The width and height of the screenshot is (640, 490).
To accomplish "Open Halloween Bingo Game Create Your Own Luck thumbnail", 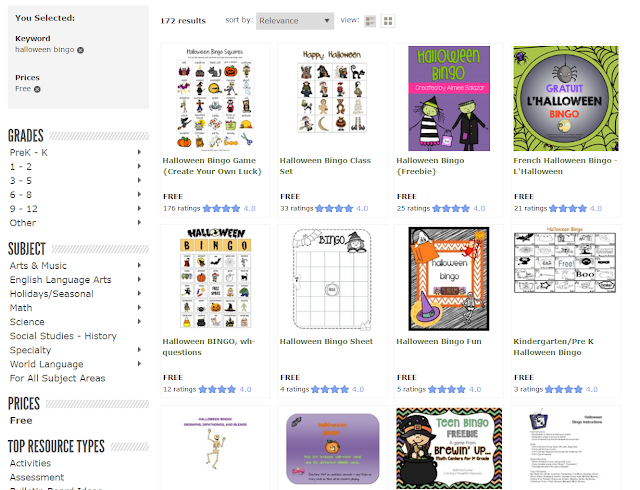I will click(215, 98).
